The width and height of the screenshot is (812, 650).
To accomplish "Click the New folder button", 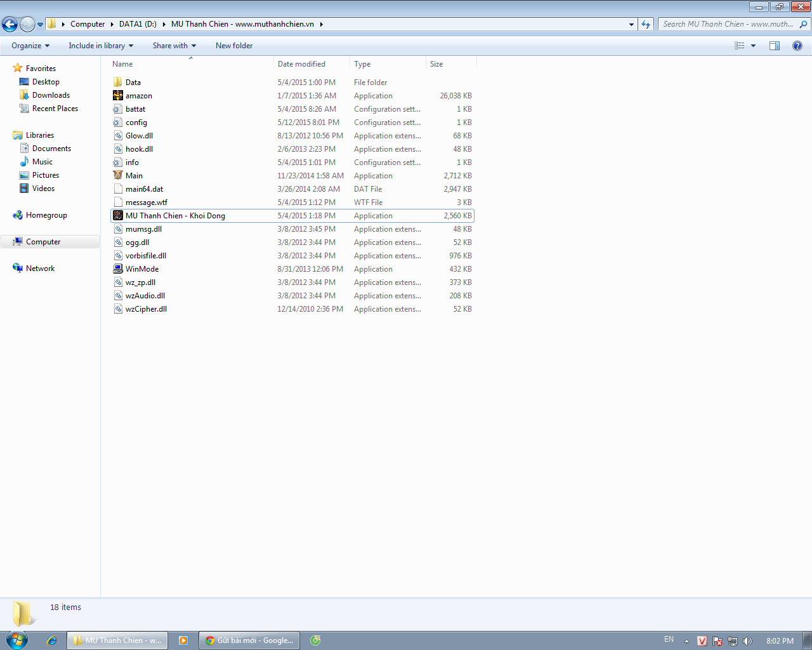I will pos(234,46).
